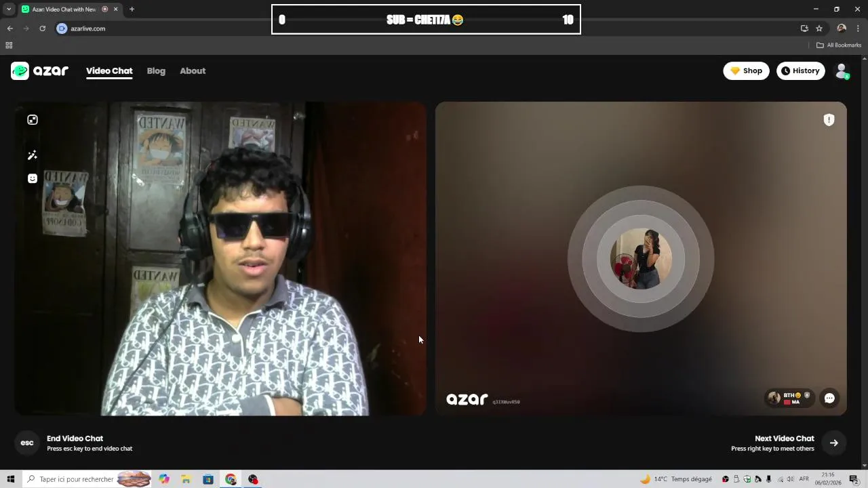Open the Chrome three-dot menu
Image resolution: width=868 pixels, height=488 pixels.
pyautogui.click(x=859, y=28)
